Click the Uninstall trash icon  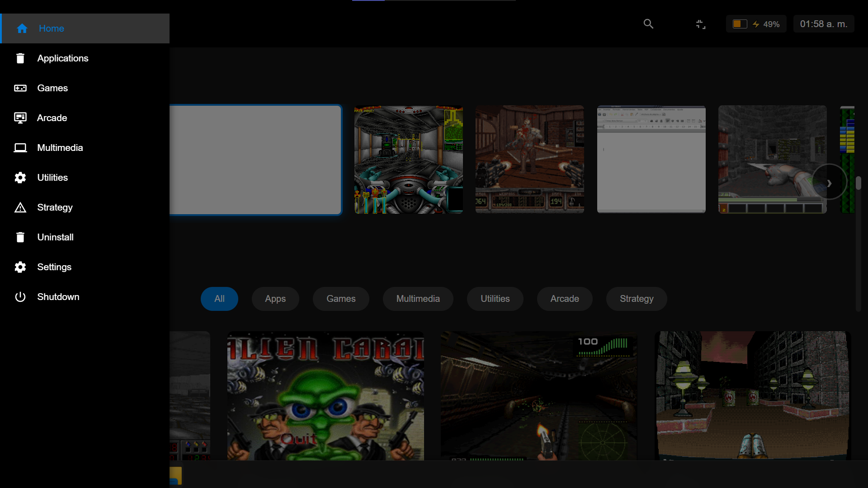(x=20, y=237)
